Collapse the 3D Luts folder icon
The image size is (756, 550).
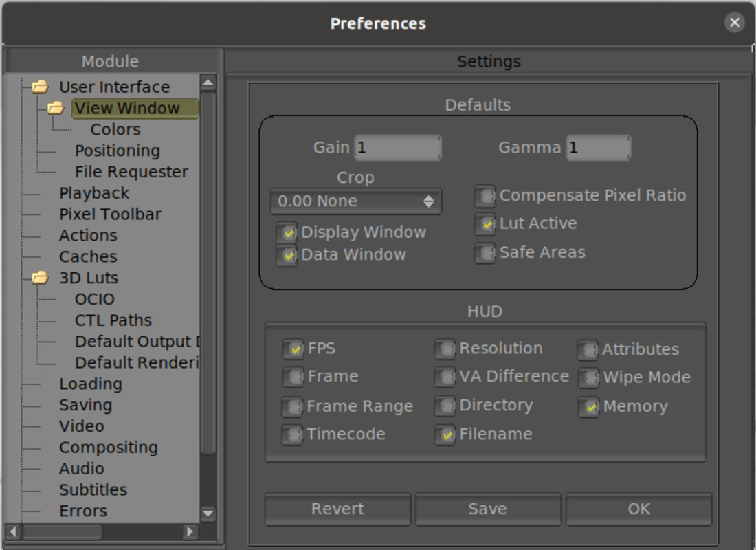pyautogui.click(x=40, y=278)
